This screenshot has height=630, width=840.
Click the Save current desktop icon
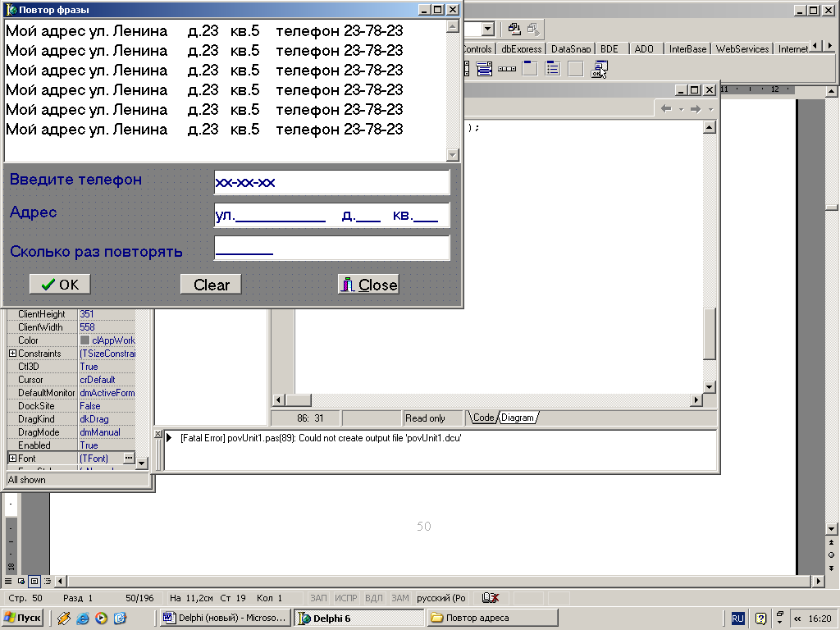(x=514, y=29)
